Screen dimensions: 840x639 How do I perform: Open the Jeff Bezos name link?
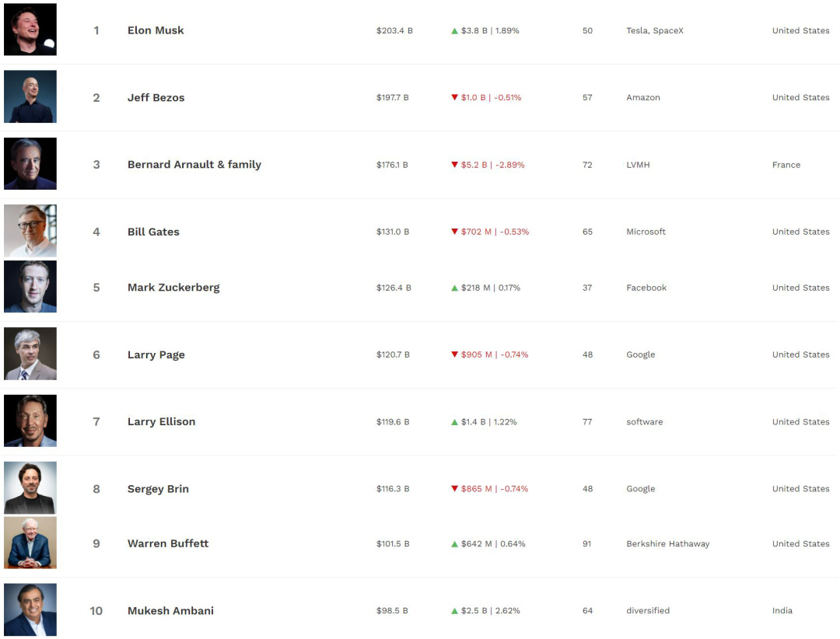156,98
